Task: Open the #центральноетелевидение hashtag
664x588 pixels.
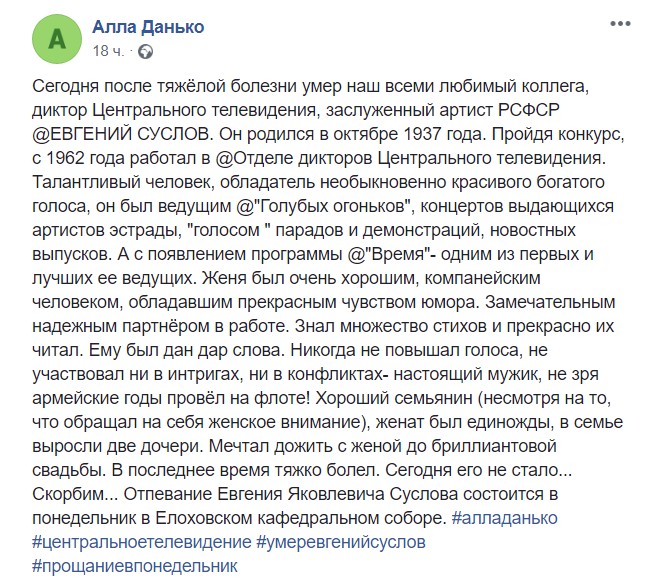Action: click(x=141, y=542)
